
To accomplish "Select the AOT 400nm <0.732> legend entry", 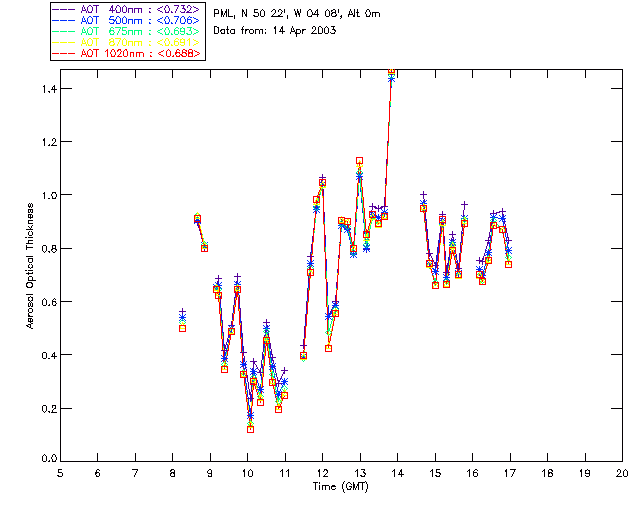I will pos(127,9).
